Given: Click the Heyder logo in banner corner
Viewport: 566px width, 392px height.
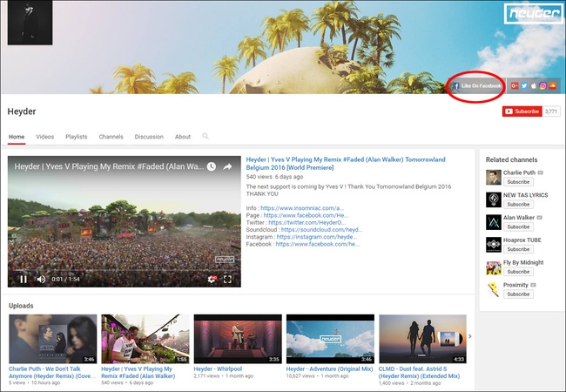Looking at the screenshot, I should [x=533, y=14].
